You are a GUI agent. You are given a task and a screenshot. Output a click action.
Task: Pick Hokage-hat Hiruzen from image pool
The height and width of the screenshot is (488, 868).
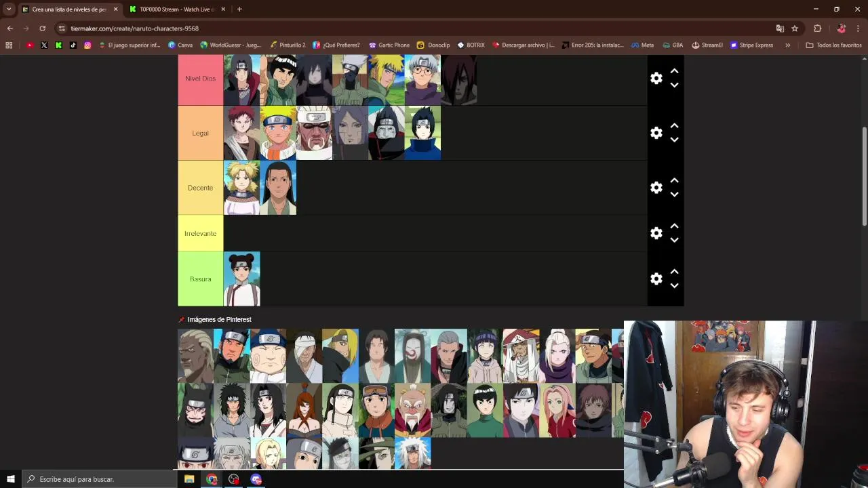click(521, 357)
